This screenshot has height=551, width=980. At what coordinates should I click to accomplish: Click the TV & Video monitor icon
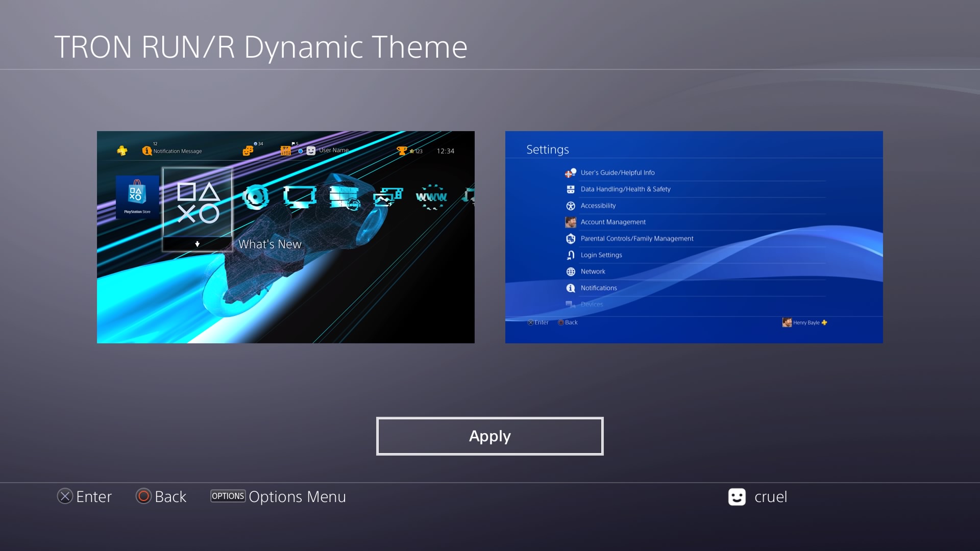300,197
